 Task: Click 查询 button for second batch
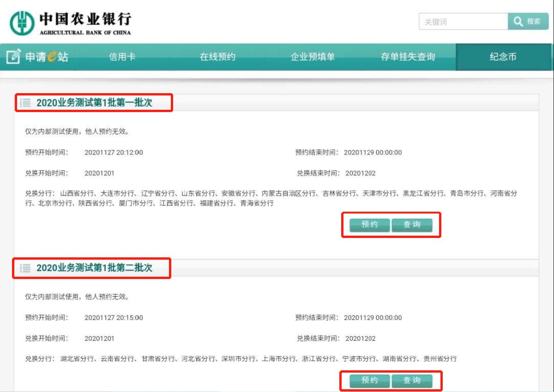pyautogui.click(x=412, y=381)
